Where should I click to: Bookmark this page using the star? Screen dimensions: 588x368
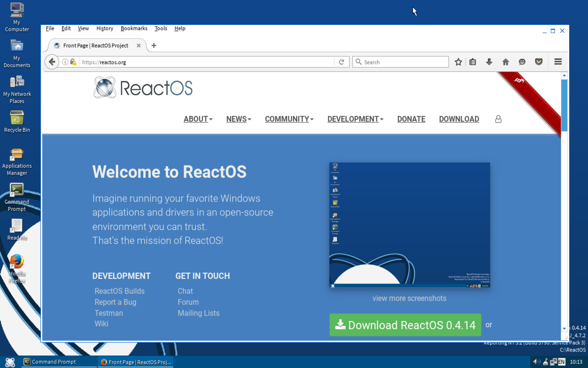point(458,62)
